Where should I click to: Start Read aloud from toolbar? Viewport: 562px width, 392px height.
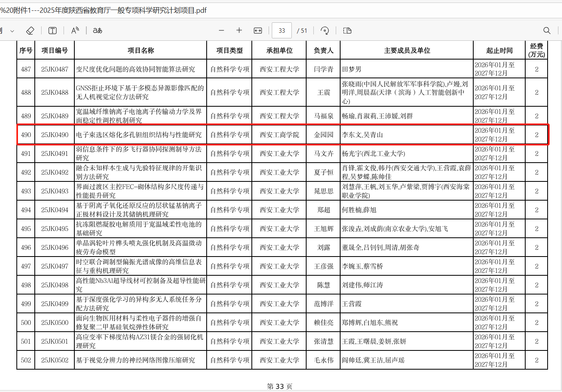click(x=75, y=31)
